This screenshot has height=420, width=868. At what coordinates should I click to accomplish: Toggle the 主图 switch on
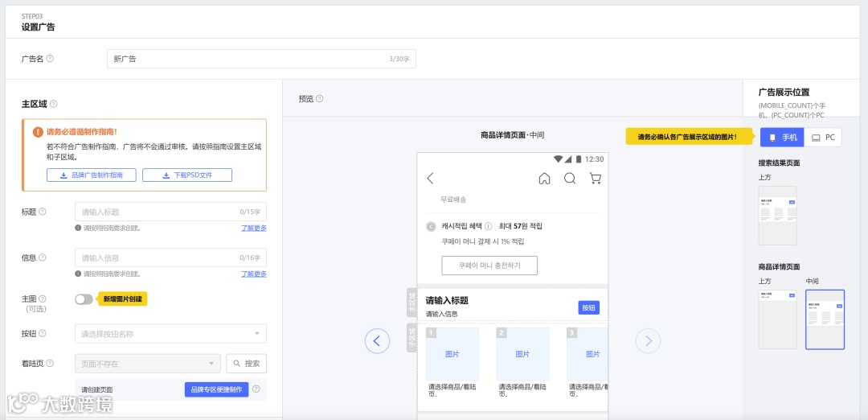point(84,299)
